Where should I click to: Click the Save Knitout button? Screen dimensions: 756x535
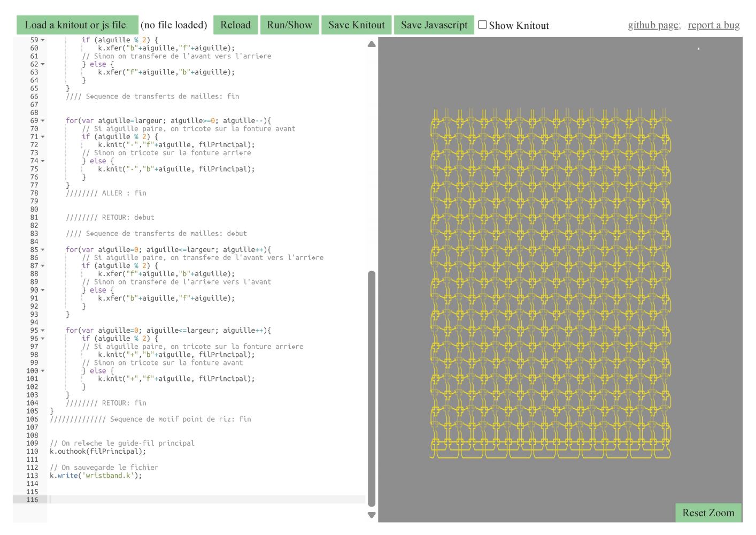click(x=357, y=25)
